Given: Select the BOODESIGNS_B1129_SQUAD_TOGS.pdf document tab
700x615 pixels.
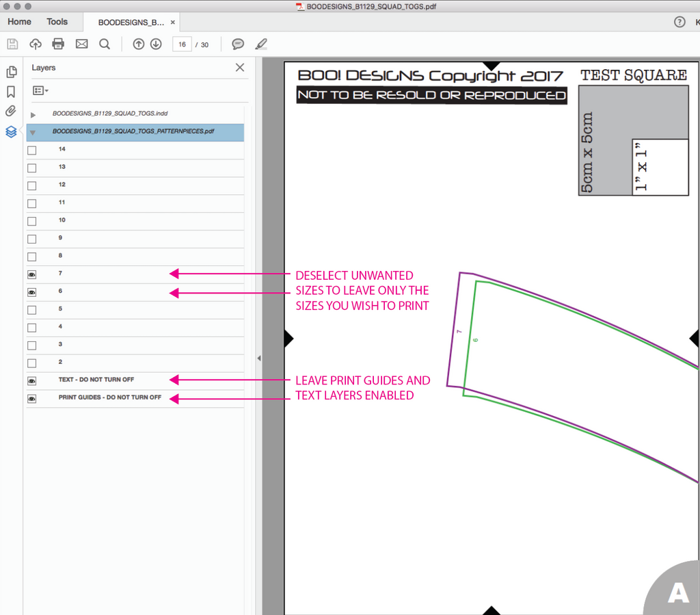Looking at the screenshot, I should (132, 21).
